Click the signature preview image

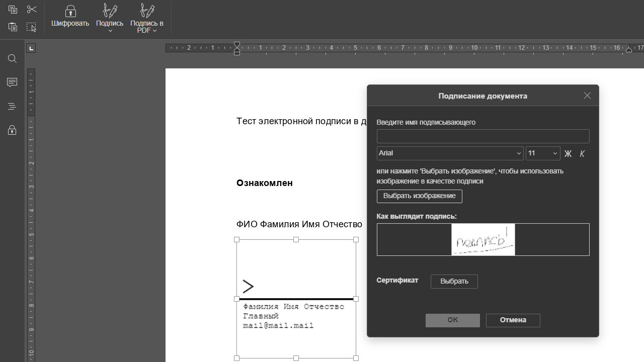tap(483, 239)
